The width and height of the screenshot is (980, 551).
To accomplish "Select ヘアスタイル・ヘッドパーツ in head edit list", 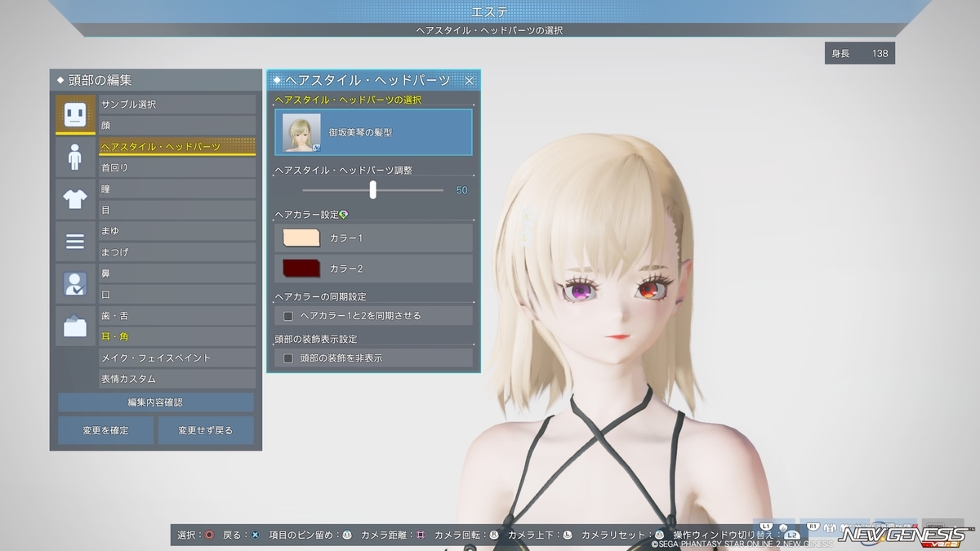I will (177, 147).
